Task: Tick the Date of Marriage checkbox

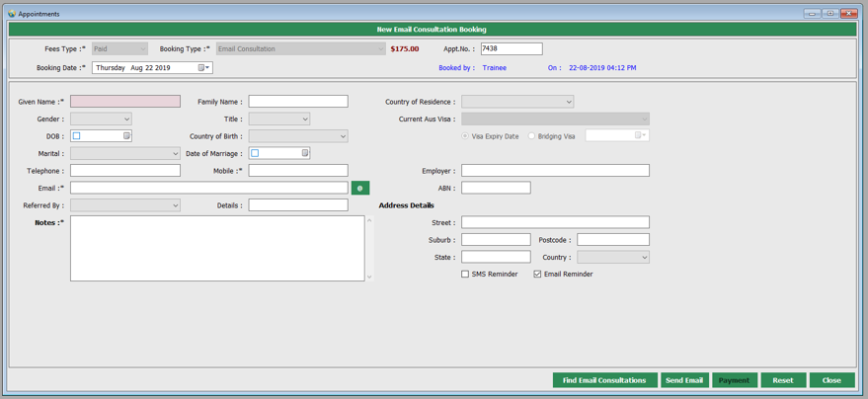Action: click(x=255, y=153)
